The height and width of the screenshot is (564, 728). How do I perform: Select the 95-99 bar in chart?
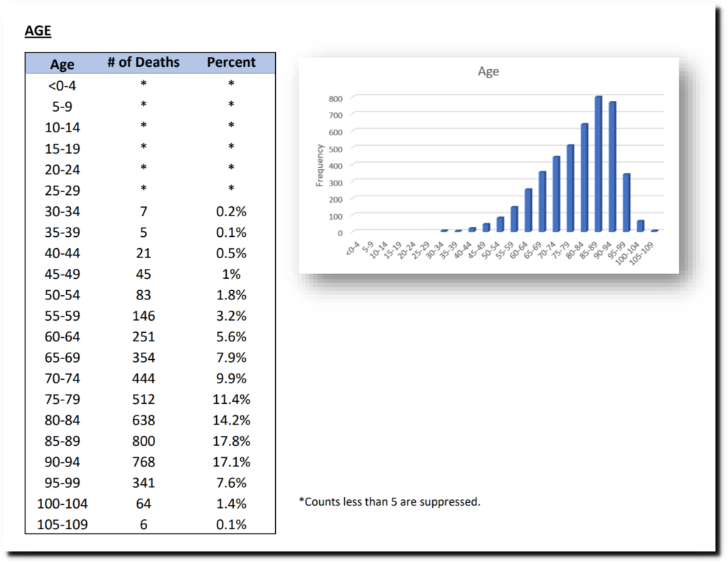[x=626, y=202]
